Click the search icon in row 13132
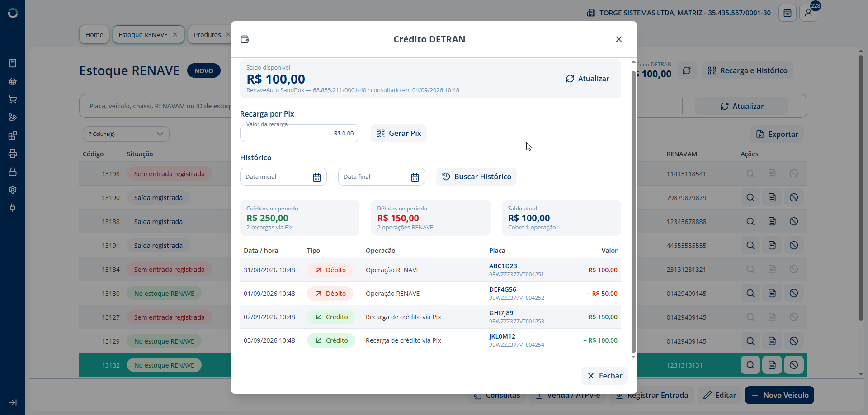 tap(750, 365)
